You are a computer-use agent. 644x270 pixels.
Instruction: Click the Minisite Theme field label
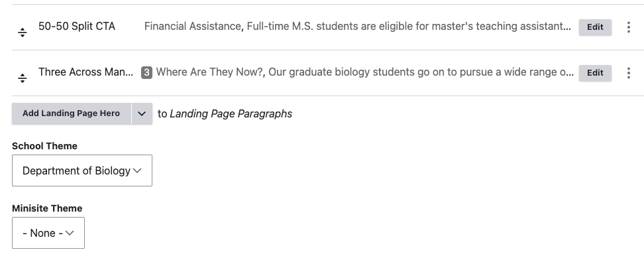coord(47,208)
